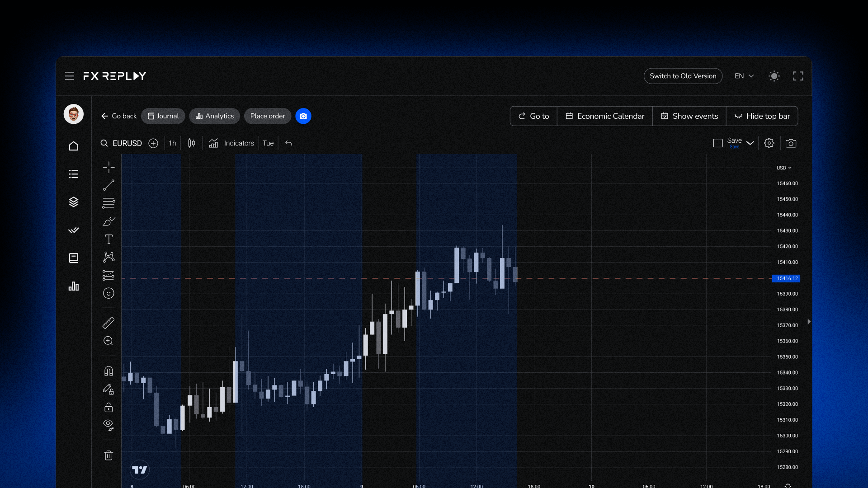Open the Journal tab
The height and width of the screenshot is (488, 868).
[163, 116]
